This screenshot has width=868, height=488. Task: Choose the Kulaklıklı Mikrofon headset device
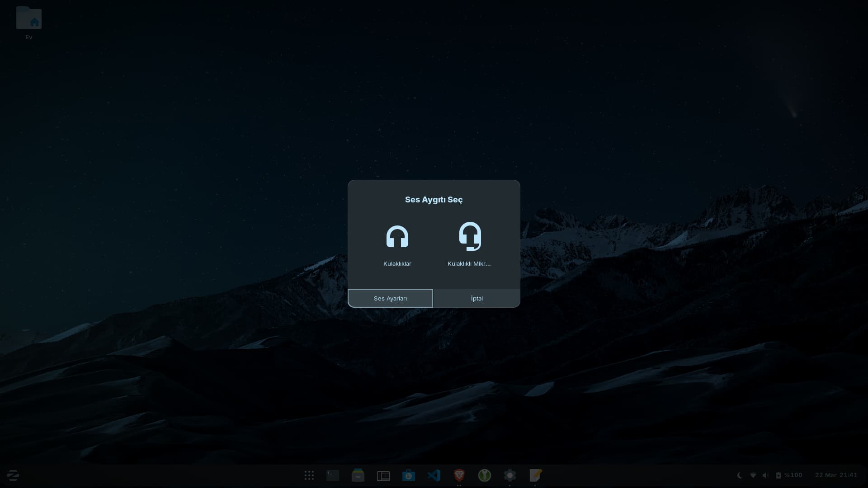coord(469,244)
